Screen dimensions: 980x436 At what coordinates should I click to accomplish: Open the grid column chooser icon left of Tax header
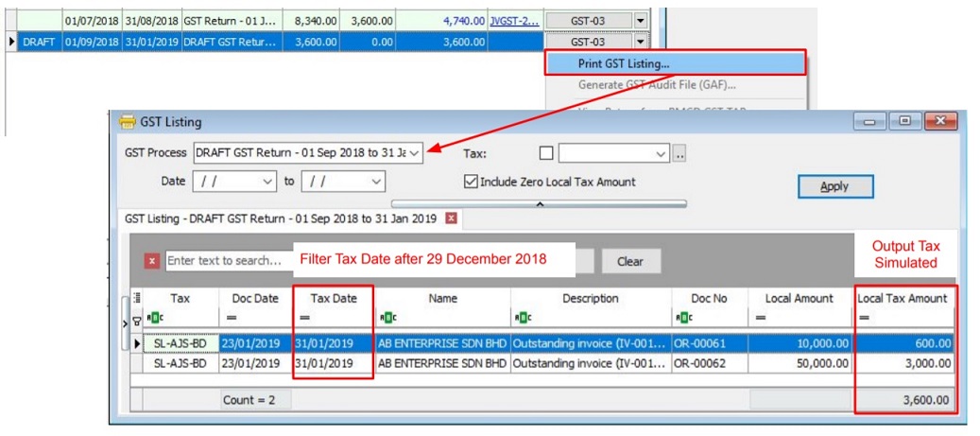click(x=136, y=299)
